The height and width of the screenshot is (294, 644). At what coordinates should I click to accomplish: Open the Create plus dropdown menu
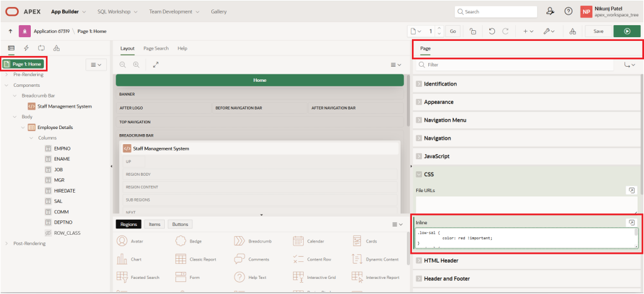(528, 31)
